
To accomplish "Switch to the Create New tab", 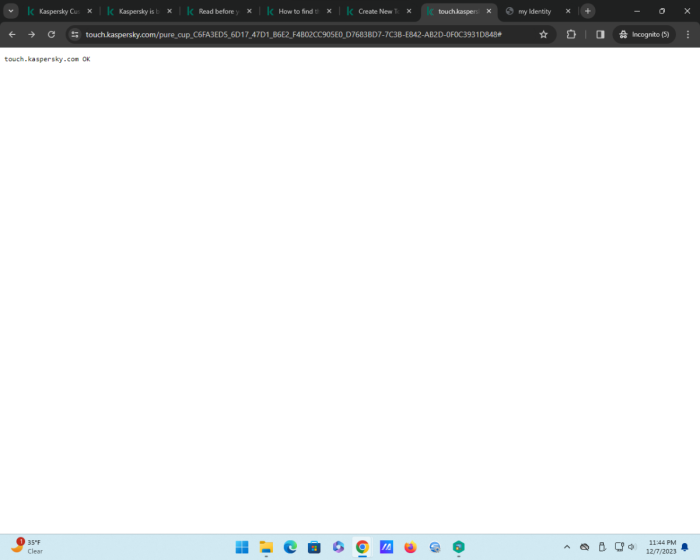I will point(379,11).
